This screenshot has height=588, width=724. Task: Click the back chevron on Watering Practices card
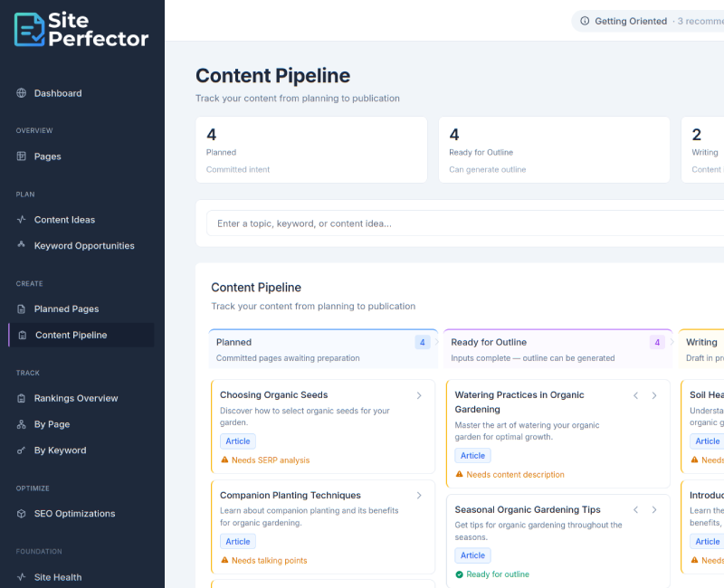coord(636,395)
